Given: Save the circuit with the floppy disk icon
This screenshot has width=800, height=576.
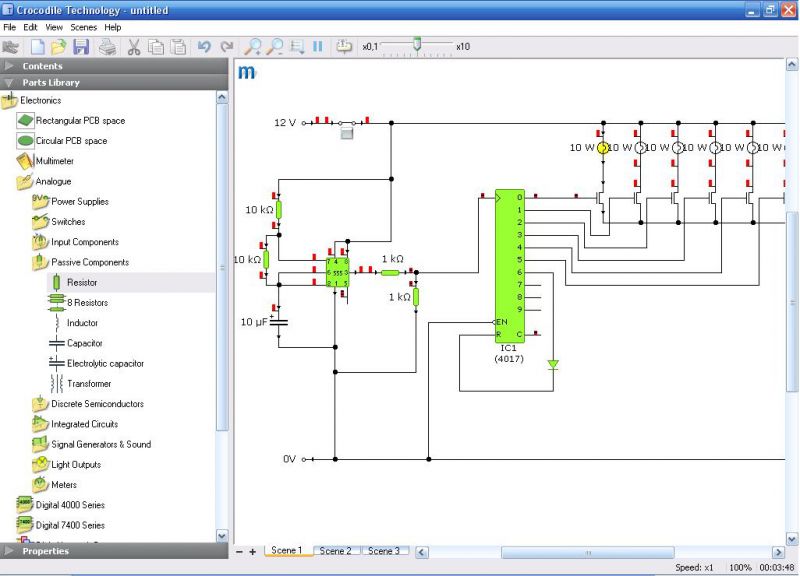Looking at the screenshot, I should point(81,47).
